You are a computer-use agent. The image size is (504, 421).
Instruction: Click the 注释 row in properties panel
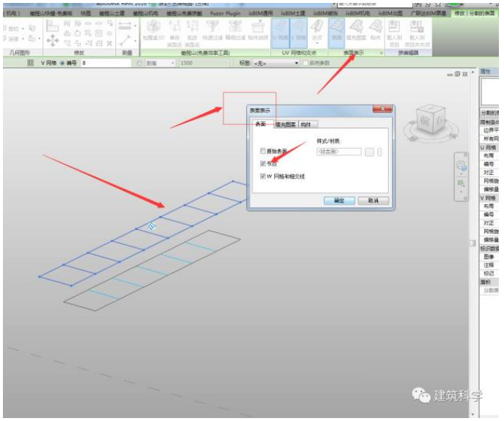click(489, 265)
